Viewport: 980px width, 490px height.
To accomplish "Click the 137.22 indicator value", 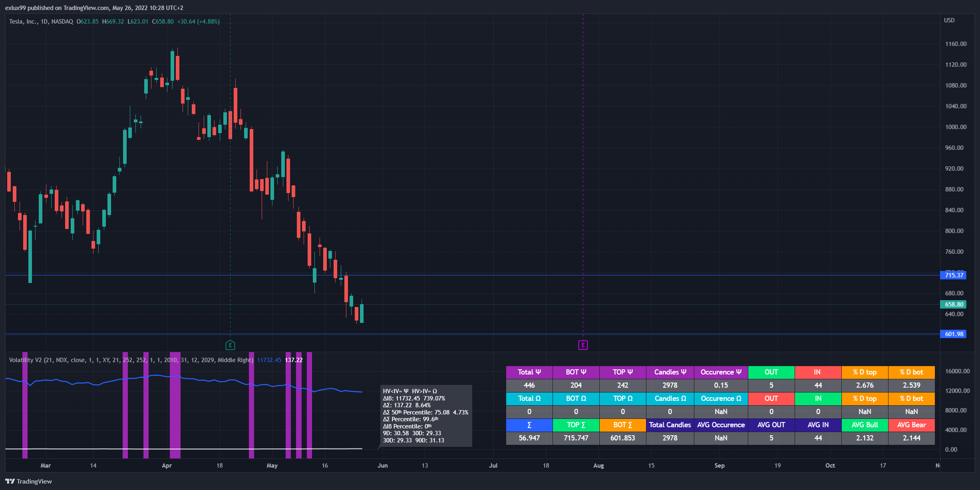I will tap(294, 360).
